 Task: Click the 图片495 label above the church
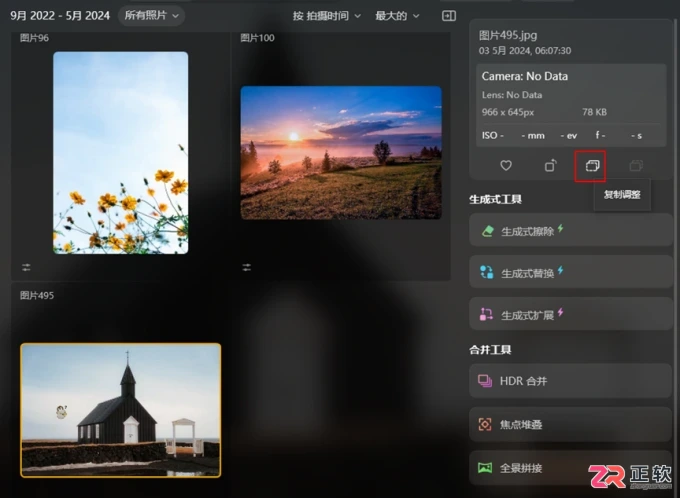pos(37,296)
